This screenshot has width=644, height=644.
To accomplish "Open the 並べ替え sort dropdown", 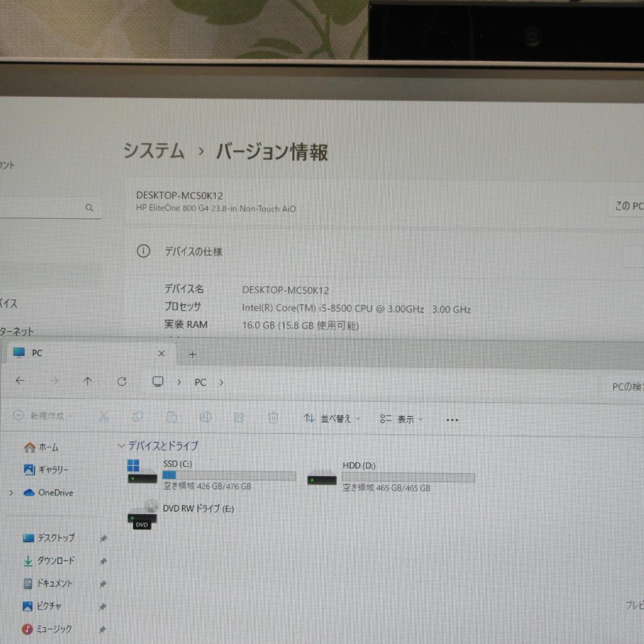I will click(x=332, y=419).
